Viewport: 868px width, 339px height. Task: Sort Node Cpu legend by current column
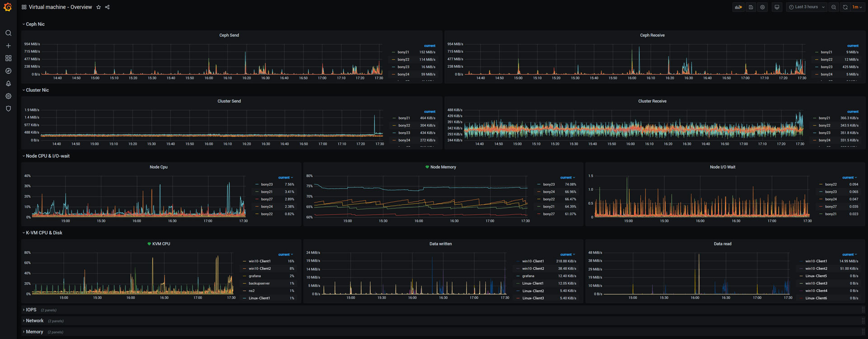[285, 178]
